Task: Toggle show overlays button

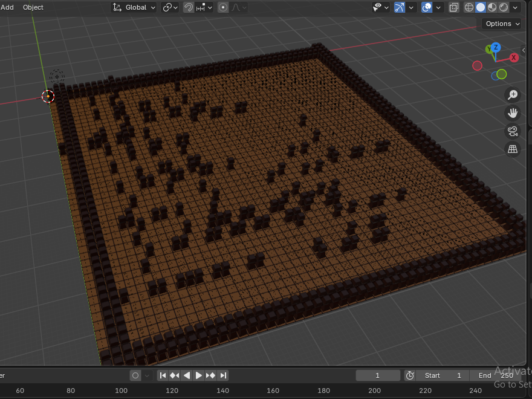Action: [x=426, y=7]
